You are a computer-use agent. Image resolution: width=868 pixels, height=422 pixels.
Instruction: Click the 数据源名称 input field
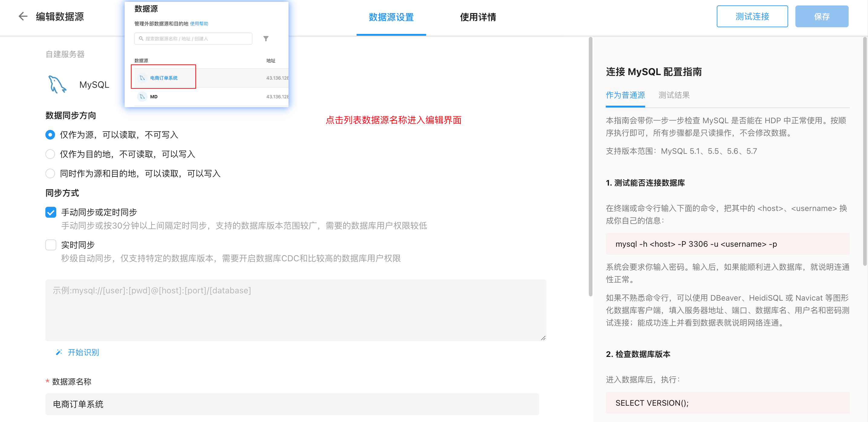(292, 404)
